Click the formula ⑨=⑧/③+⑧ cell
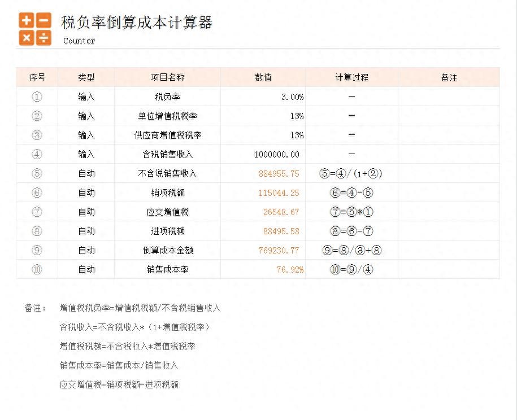The width and height of the screenshot is (517, 420). pos(351,250)
